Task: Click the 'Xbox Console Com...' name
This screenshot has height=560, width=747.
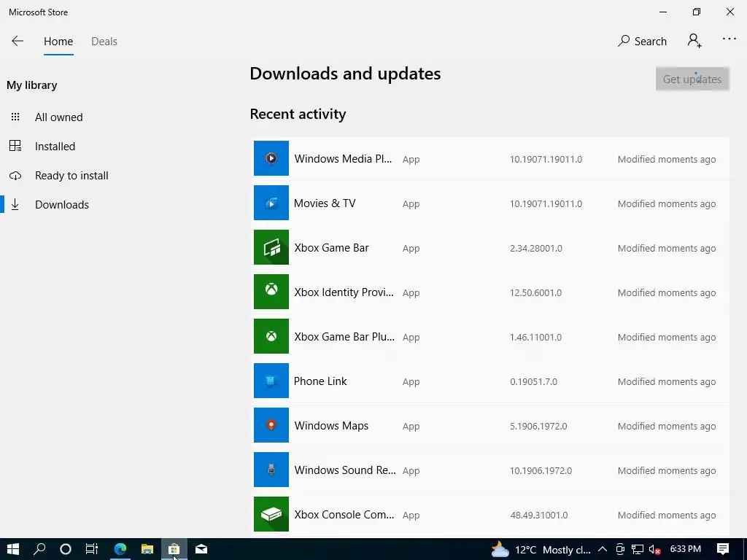Action: click(344, 515)
